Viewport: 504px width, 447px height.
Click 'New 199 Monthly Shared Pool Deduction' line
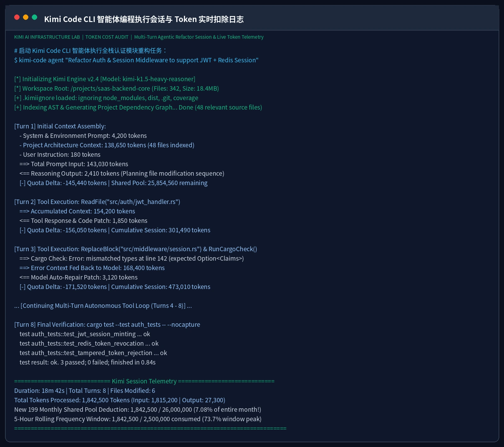click(x=138, y=410)
